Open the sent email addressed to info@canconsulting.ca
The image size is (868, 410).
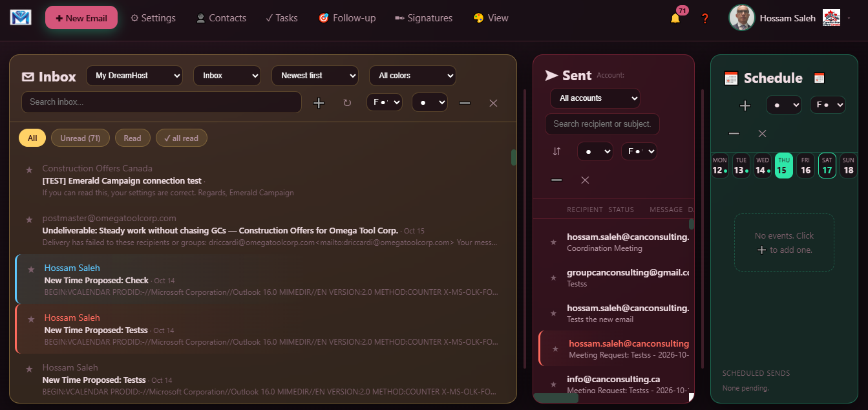tap(614, 384)
